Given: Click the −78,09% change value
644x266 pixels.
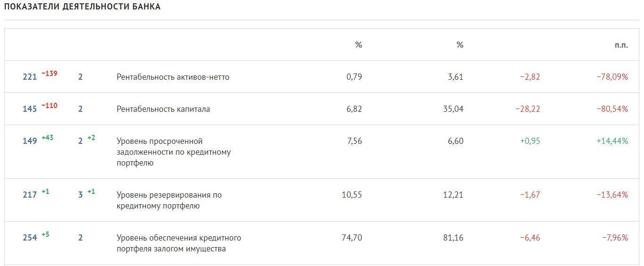Looking at the screenshot, I should (x=612, y=77).
